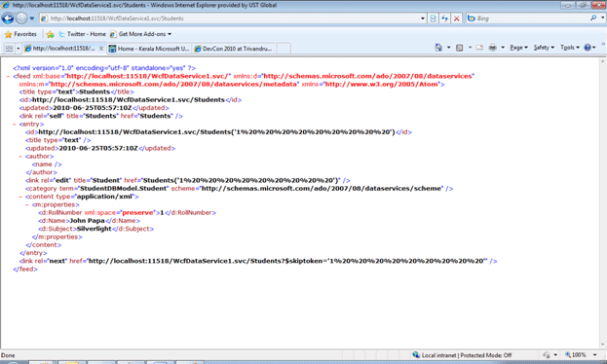
Task: Click the xml version declaration line
Action: [x=104, y=68]
